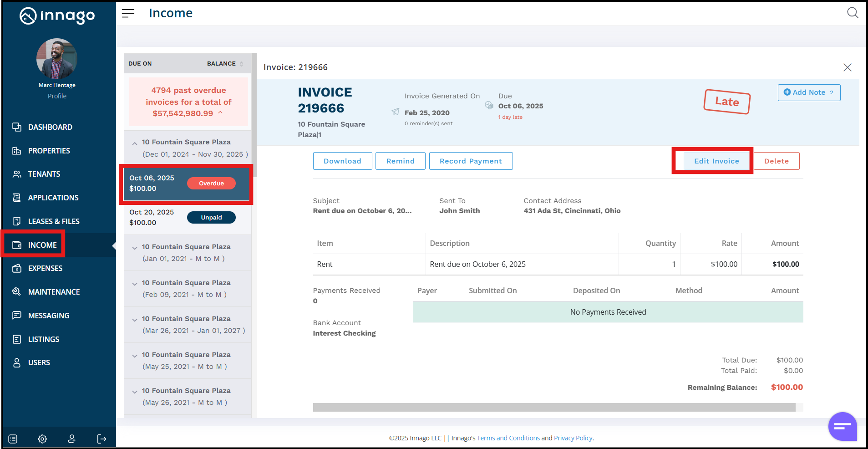Click the list icon in sidebar footer
The image size is (868, 449).
pos(13,439)
